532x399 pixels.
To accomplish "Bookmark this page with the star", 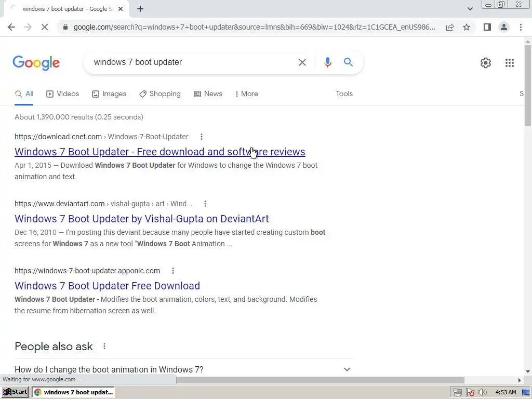I will tap(467, 27).
